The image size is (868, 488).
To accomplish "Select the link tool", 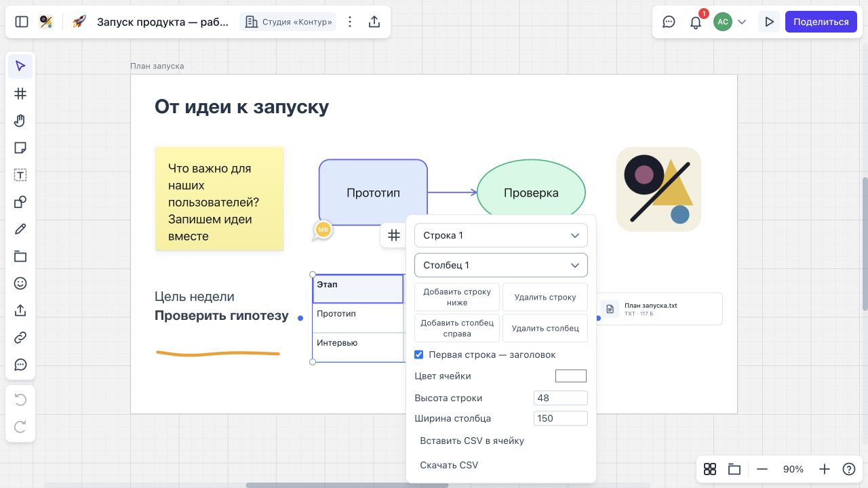I will 20,338.
